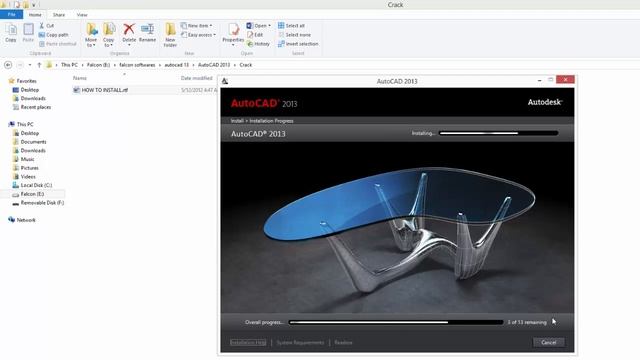Open the Readme link in installer
Image resolution: width=640 pixels, height=360 pixels.
coord(343,342)
